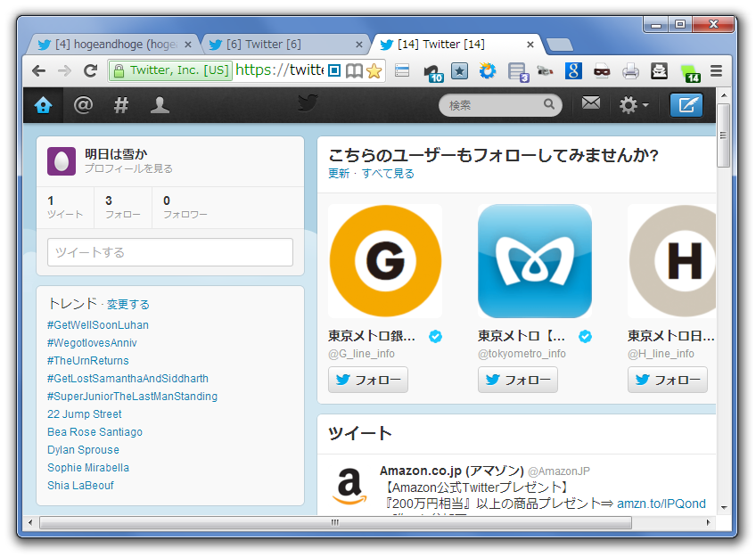Open trend #TheUrnReturns
The height and width of the screenshot is (557, 756).
coord(87,361)
